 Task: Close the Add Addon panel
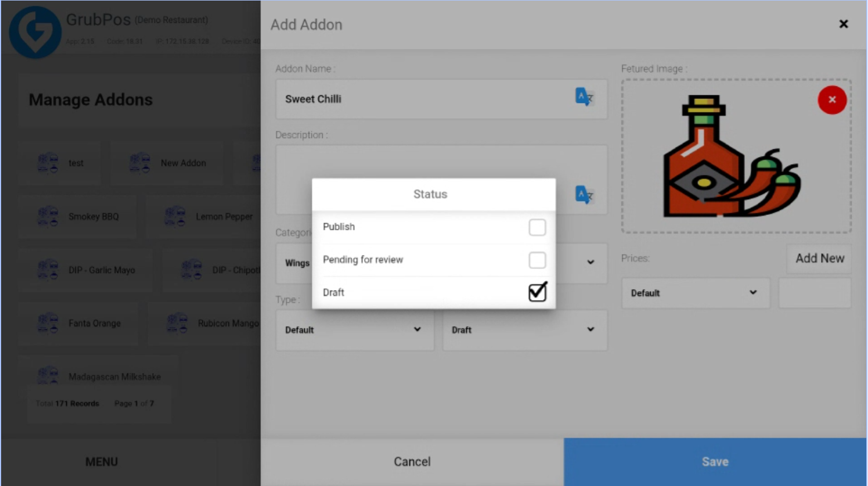[x=843, y=24]
